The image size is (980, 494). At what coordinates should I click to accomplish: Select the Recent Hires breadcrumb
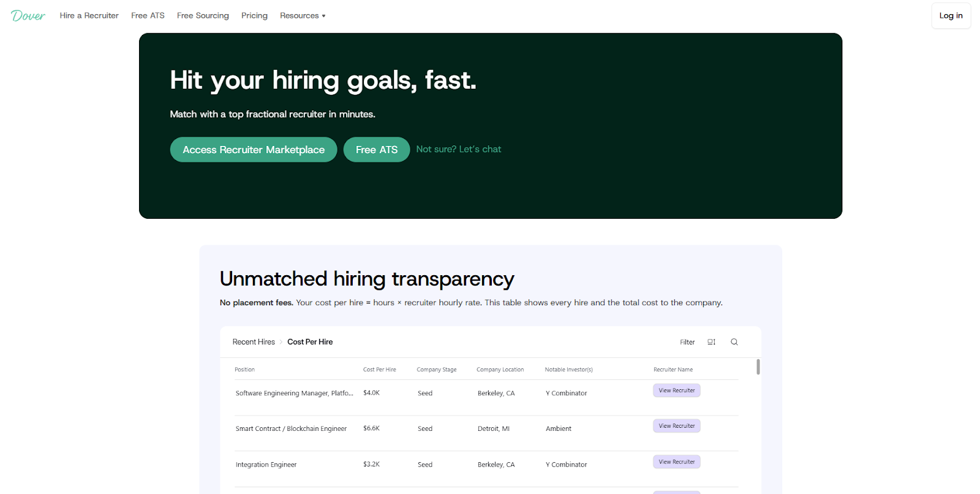(254, 342)
